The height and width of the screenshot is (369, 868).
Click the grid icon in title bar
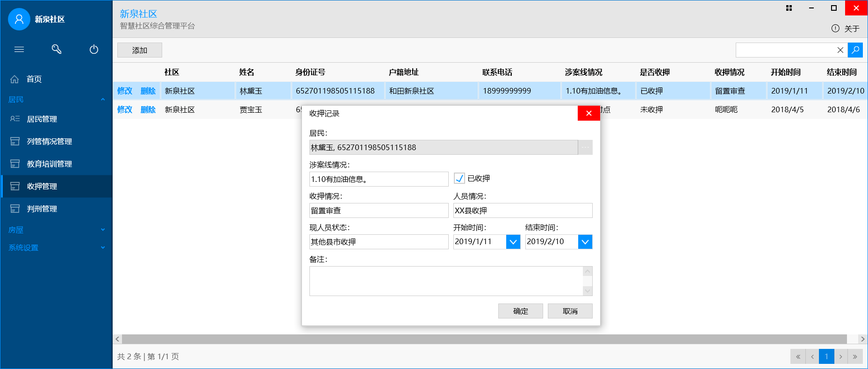(789, 8)
